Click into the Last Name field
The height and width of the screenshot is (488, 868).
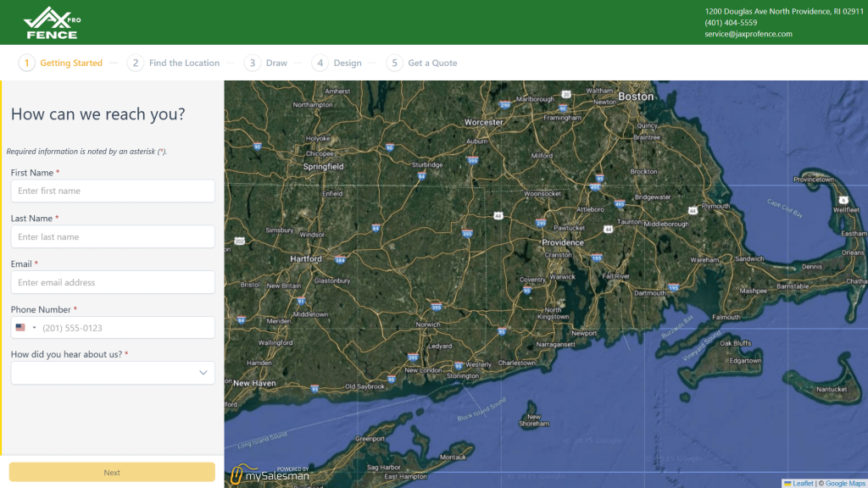click(113, 237)
